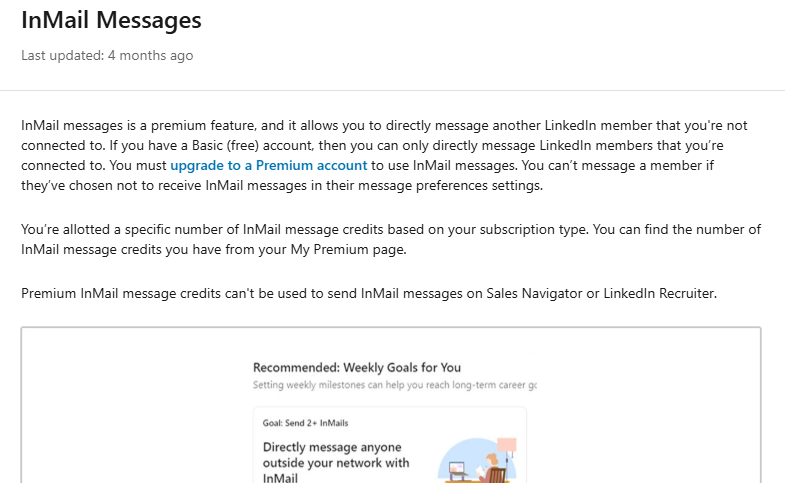The height and width of the screenshot is (483, 785).
Task: Select the "Goal: Send 2+ InMails" label
Action: (x=305, y=423)
